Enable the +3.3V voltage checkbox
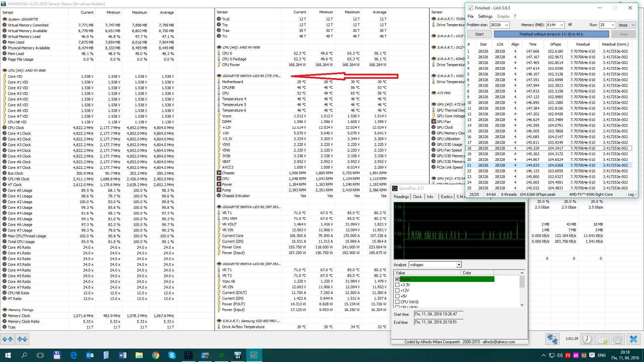This screenshot has height=362, width=644. pyautogui.click(x=397, y=285)
